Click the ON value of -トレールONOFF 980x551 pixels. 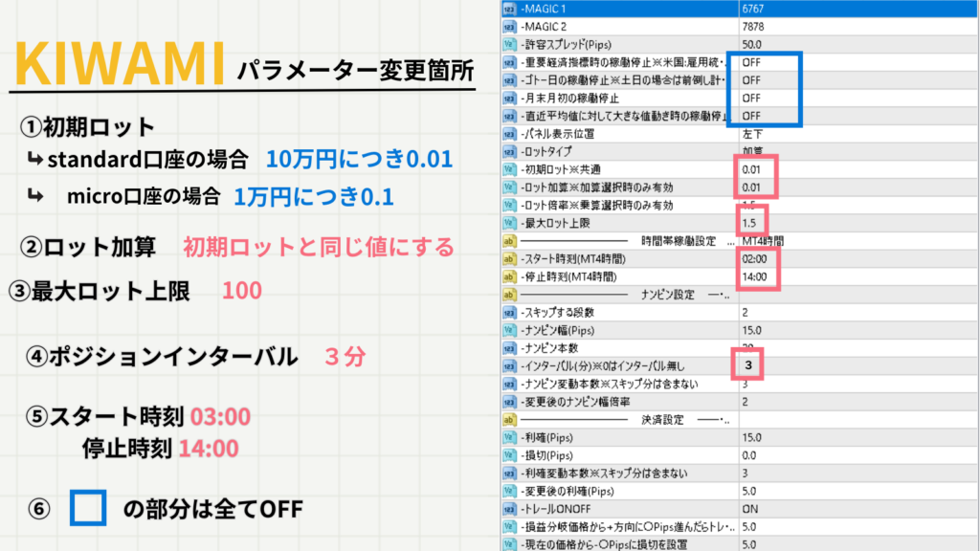[750, 509]
